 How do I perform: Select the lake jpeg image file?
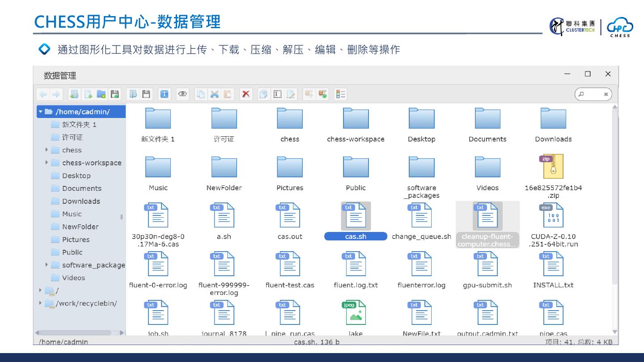pos(356,313)
